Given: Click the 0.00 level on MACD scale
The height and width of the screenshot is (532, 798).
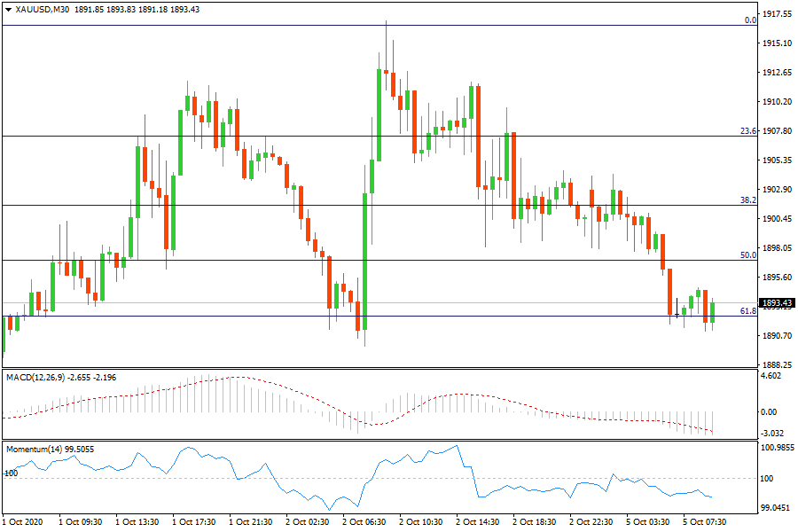Looking at the screenshot, I should click(771, 412).
